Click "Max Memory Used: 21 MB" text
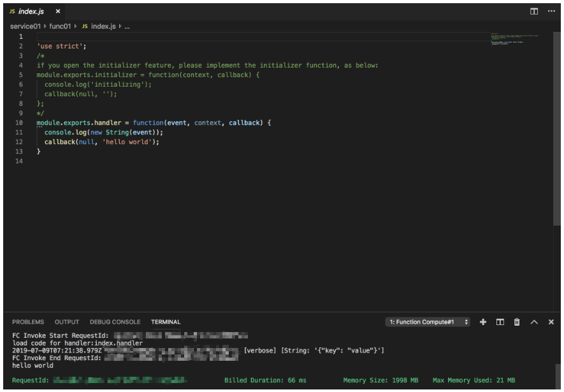Viewport: 564px width, 392px height. (474, 380)
